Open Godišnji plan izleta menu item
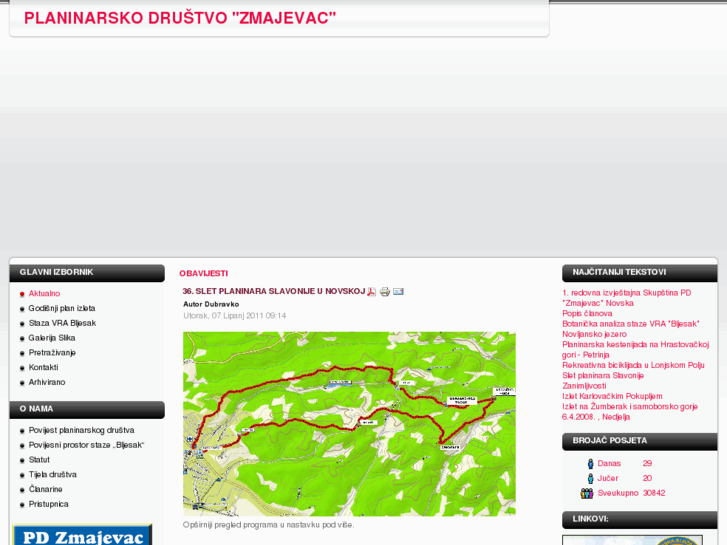This screenshot has height=545, width=727. coord(62,308)
